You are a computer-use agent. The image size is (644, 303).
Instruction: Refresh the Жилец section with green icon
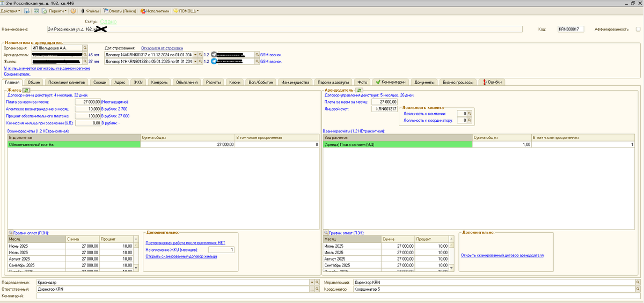coord(25,90)
